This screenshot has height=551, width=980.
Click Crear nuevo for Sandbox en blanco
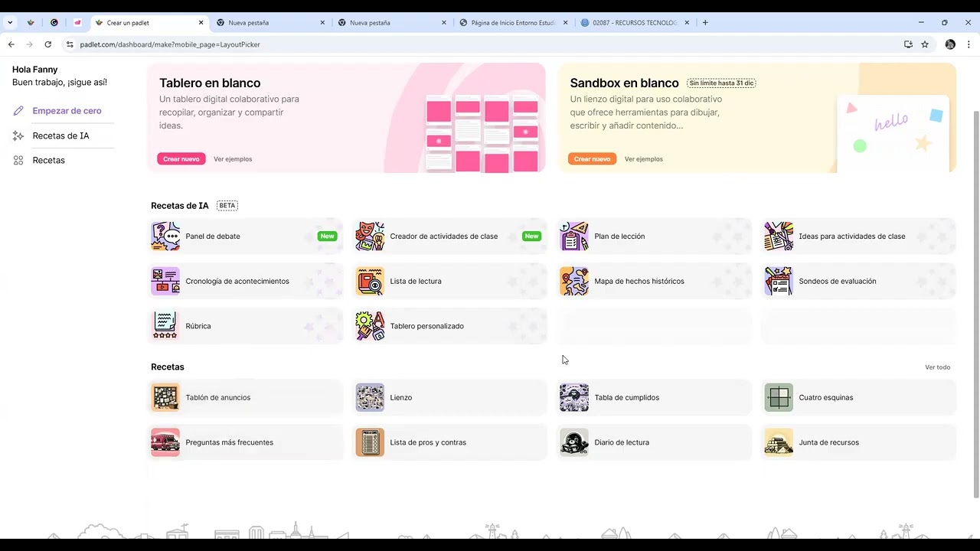coord(592,158)
